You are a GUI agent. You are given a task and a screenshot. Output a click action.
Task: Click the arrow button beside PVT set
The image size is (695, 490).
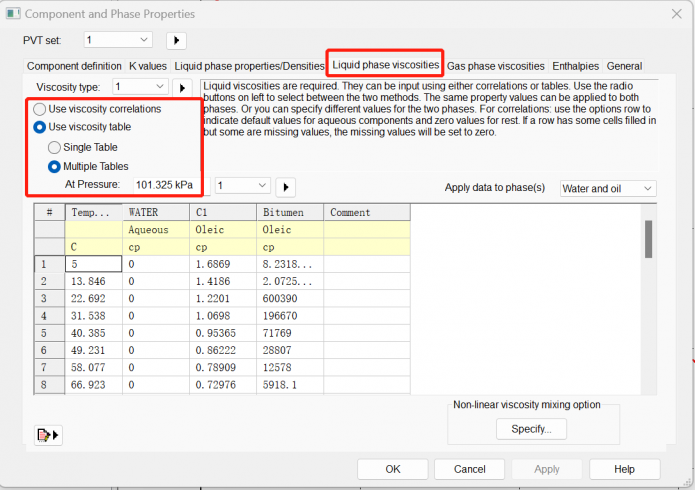tap(176, 40)
